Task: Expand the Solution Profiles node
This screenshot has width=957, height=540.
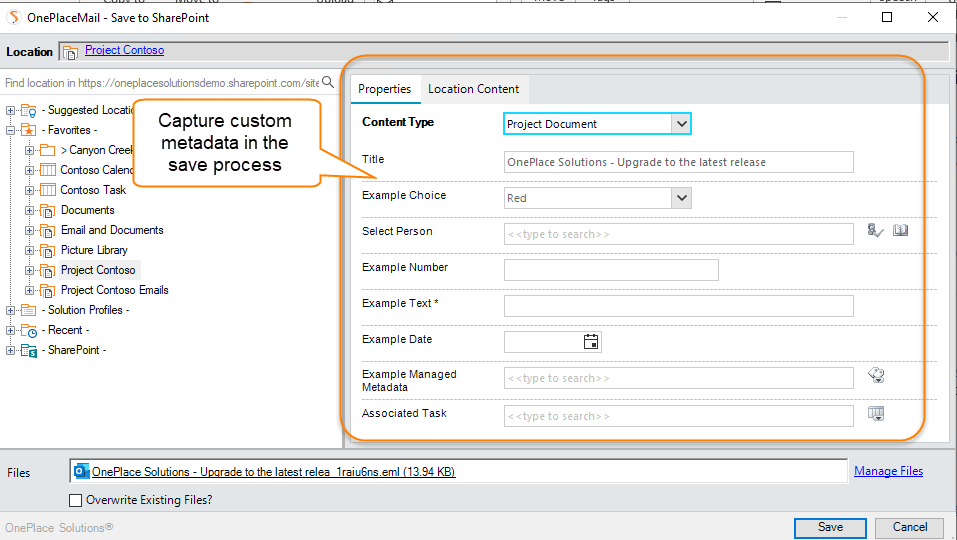Action: tap(10, 310)
